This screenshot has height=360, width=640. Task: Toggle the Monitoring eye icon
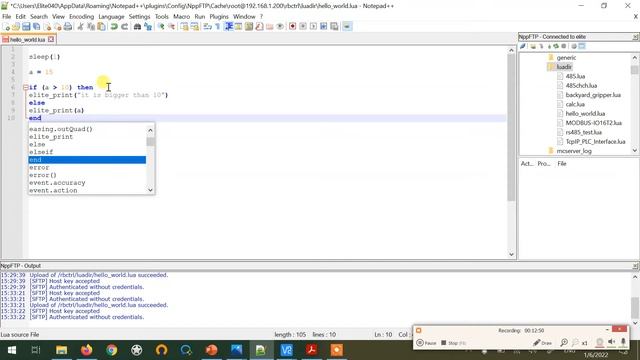click(280, 27)
